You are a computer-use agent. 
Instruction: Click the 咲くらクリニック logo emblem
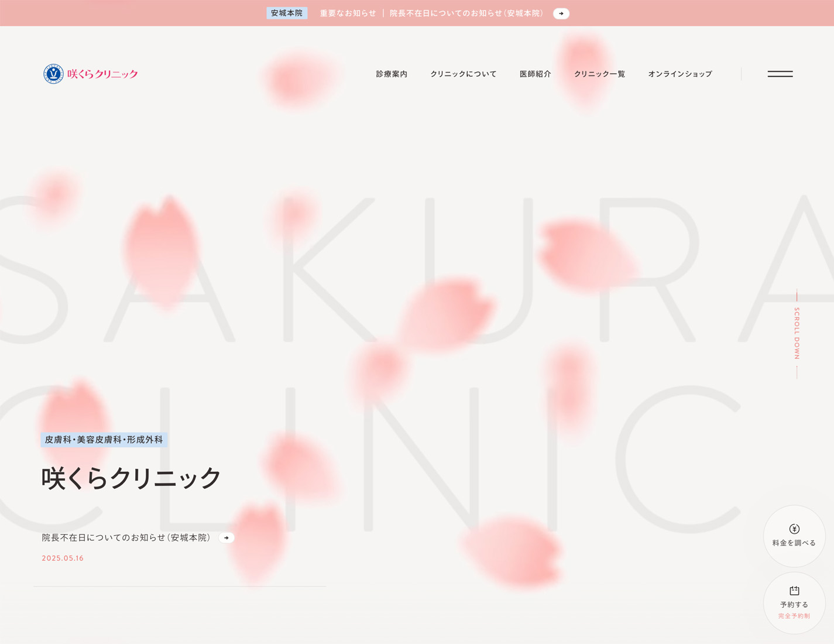coord(53,74)
